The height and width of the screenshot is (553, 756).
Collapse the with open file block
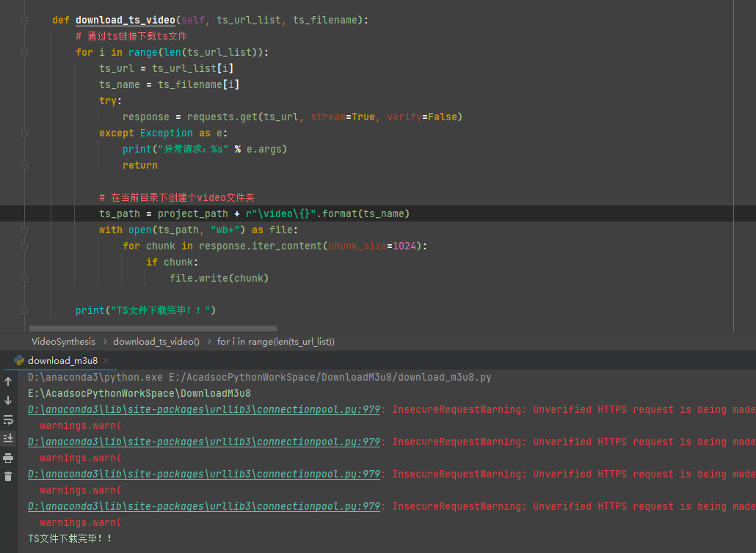25,230
